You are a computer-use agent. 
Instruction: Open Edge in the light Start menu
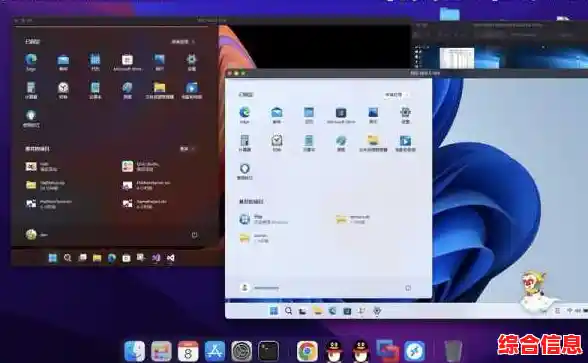244,112
